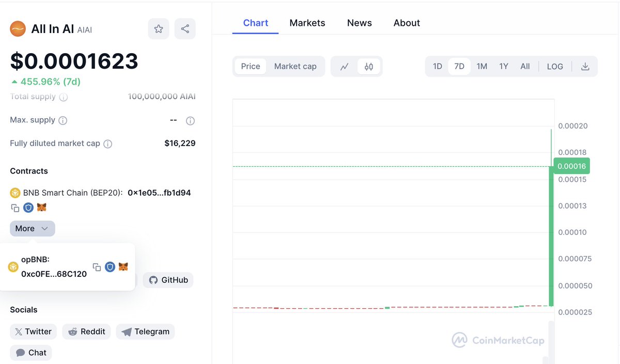Set chart range to 1D
Screen dimensions: 620x364
(438, 67)
